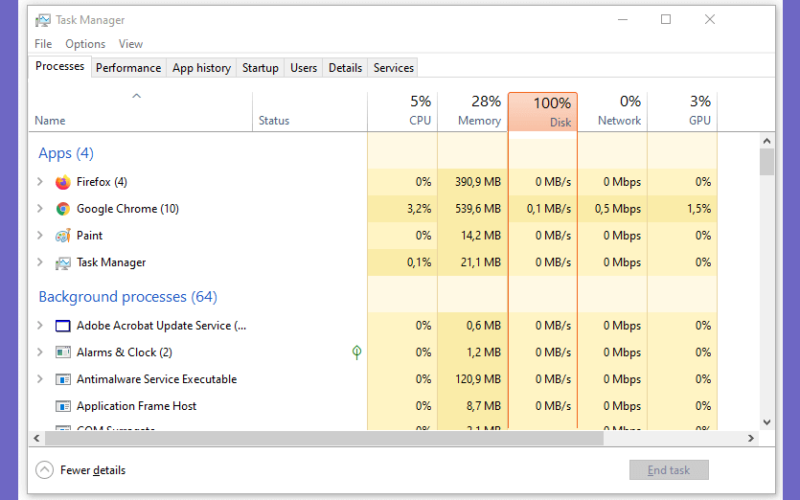The image size is (800, 500).
Task: Expand the Paint process entry
Action: (40, 235)
